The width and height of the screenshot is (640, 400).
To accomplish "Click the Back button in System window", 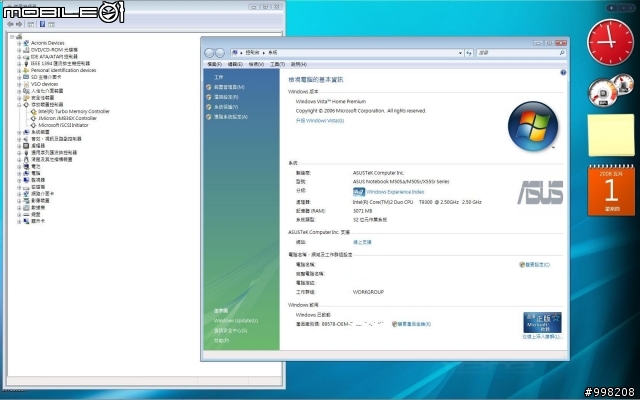I will coord(209,53).
